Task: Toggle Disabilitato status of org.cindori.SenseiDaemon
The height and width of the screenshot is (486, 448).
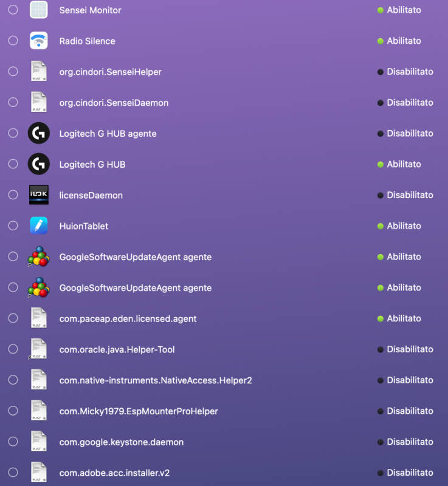Action: point(405,102)
